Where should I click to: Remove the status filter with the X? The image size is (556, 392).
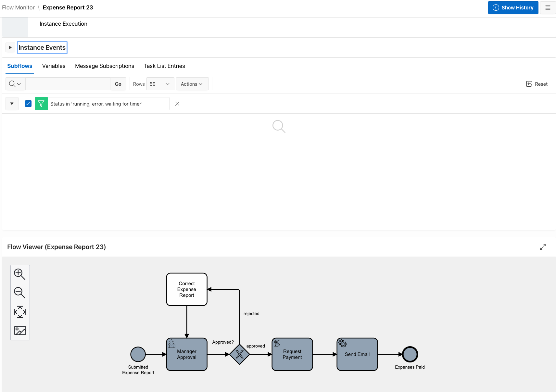[x=177, y=104]
